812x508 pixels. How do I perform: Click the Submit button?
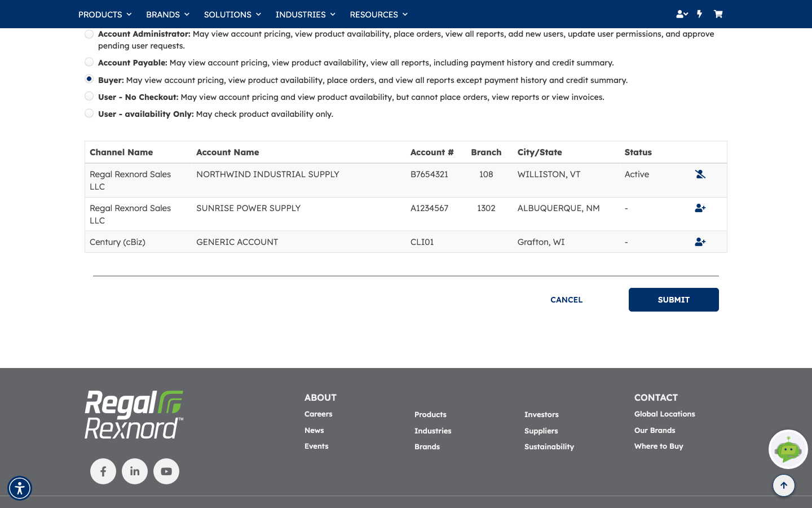coord(674,300)
